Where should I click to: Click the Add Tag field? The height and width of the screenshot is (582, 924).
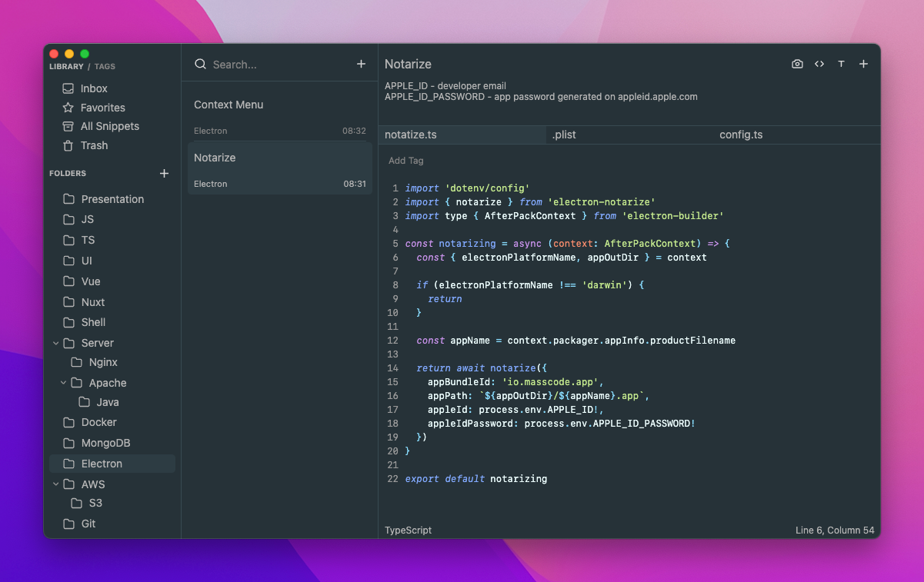pyautogui.click(x=406, y=161)
